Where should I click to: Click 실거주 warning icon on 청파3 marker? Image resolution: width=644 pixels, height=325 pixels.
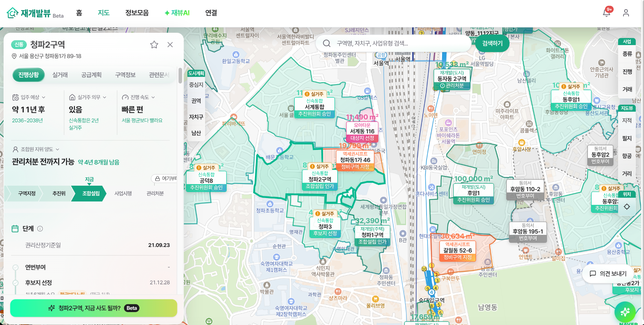[317, 213]
